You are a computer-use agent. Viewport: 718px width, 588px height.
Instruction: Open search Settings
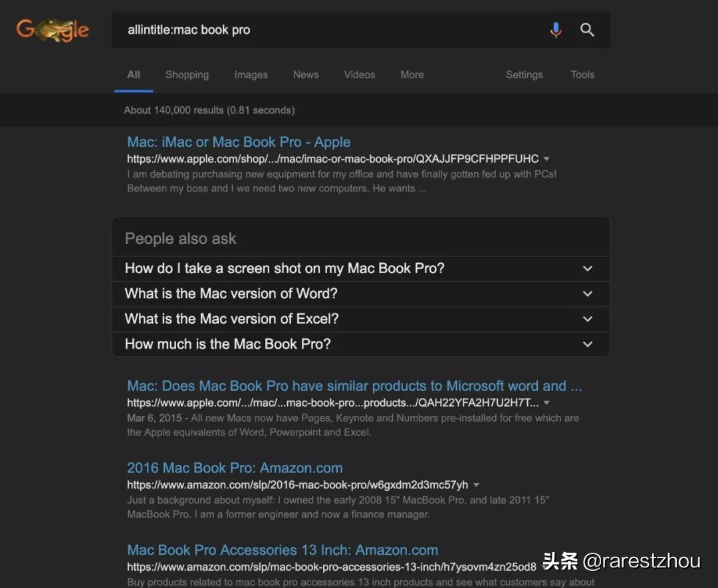524,75
